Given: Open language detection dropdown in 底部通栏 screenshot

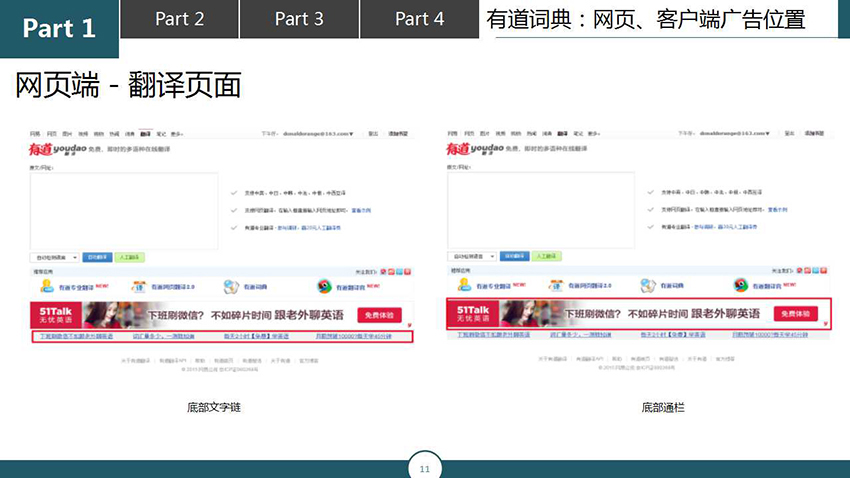Looking at the screenshot, I should (x=471, y=257).
